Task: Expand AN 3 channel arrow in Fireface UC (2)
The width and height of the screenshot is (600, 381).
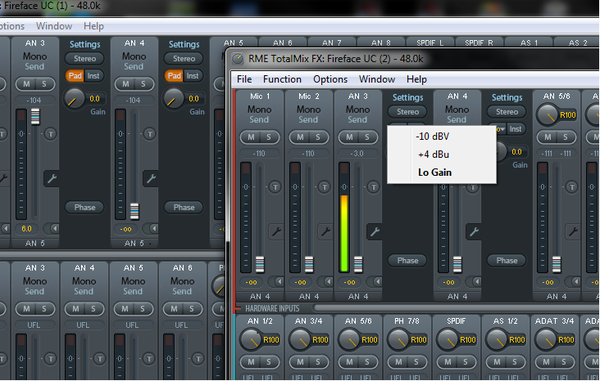Action: [x=377, y=282]
